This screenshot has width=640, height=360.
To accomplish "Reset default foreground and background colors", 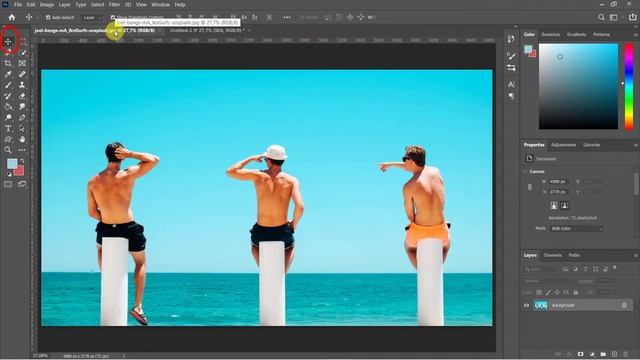I will click(x=9, y=174).
